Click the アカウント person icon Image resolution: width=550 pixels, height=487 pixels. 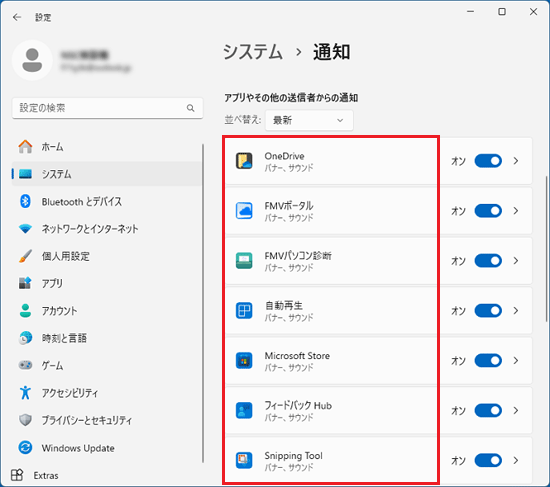[x=25, y=311]
